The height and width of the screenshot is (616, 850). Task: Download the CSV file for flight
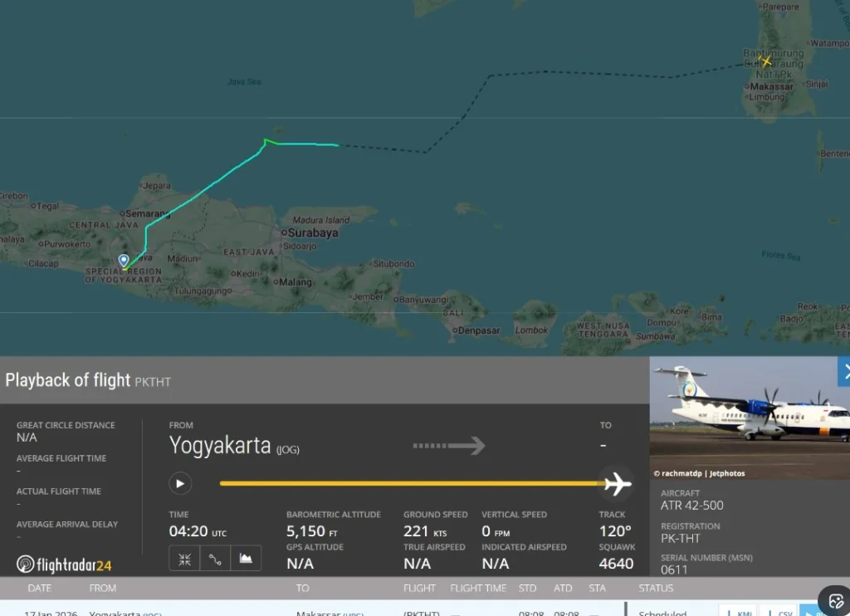(x=777, y=613)
